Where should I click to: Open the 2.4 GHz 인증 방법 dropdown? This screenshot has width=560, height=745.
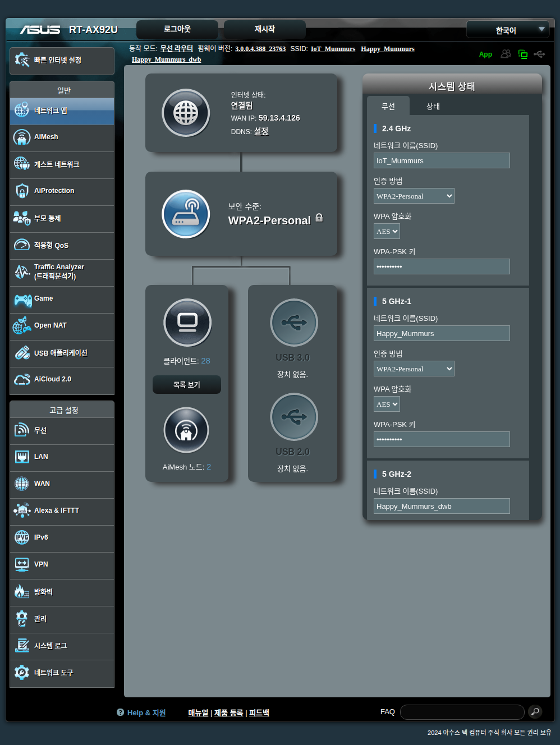[x=414, y=196]
